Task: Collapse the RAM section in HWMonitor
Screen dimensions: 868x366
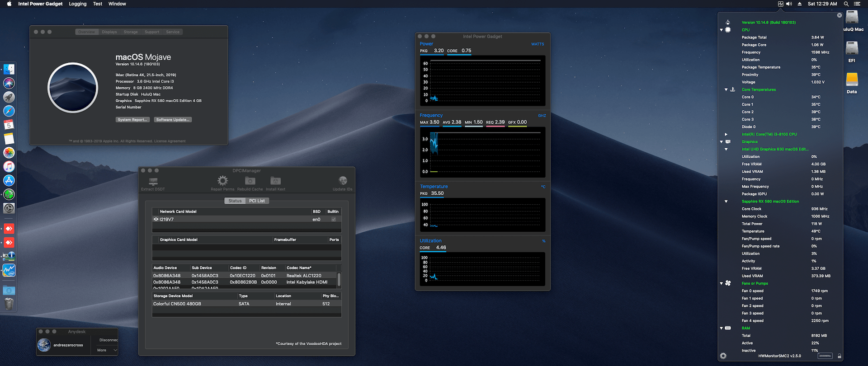Action: coord(722,328)
